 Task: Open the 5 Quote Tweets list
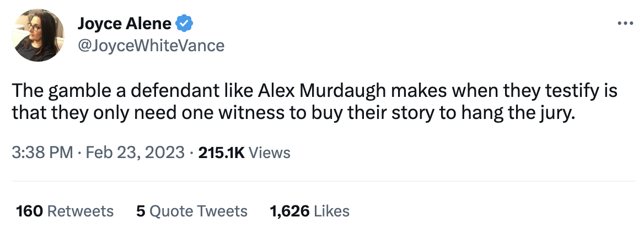pyautogui.click(x=192, y=211)
